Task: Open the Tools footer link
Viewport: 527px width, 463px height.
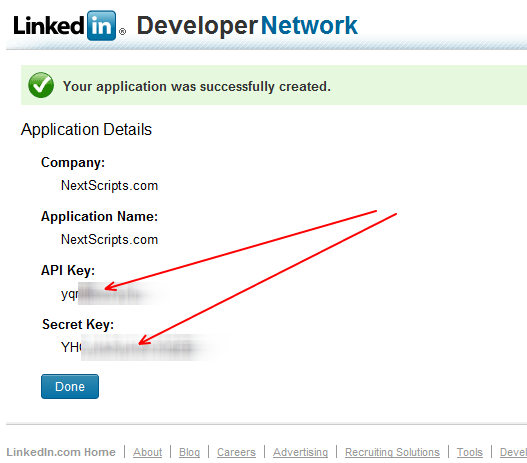Action: [470, 452]
